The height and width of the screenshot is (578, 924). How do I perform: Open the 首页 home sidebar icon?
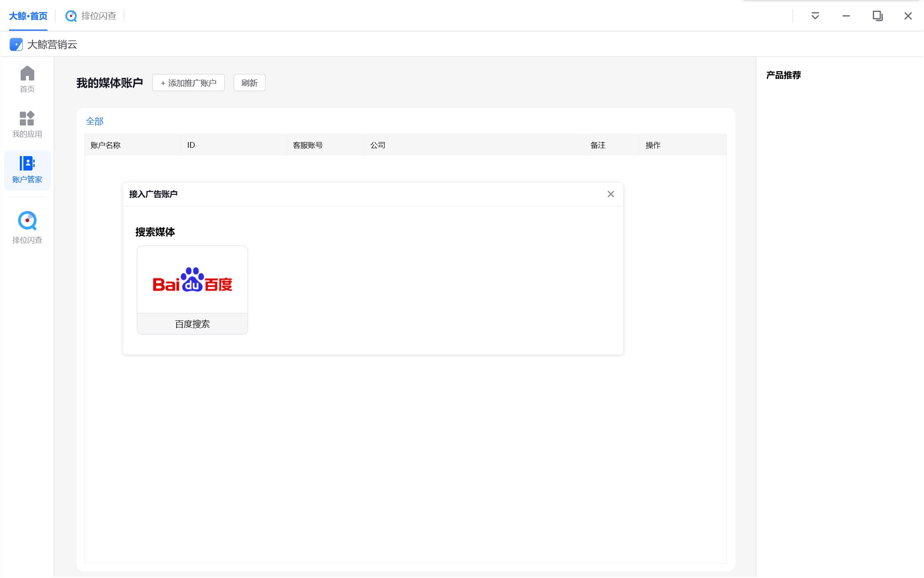[x=27, y=79]
